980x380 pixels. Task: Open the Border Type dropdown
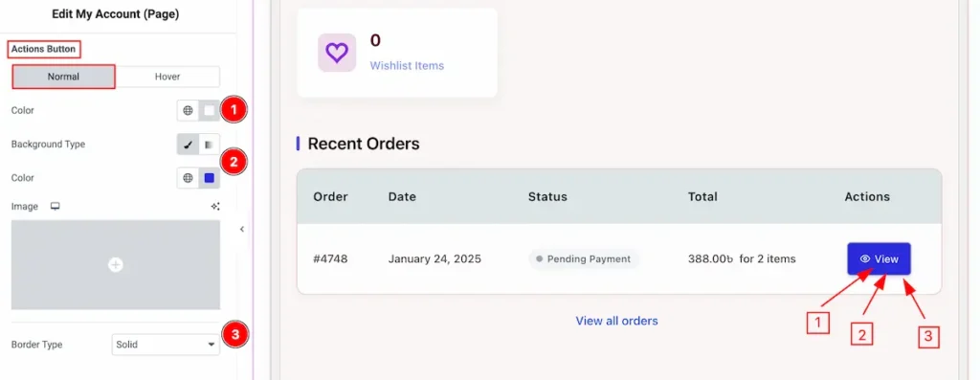(x=166, y=345)
